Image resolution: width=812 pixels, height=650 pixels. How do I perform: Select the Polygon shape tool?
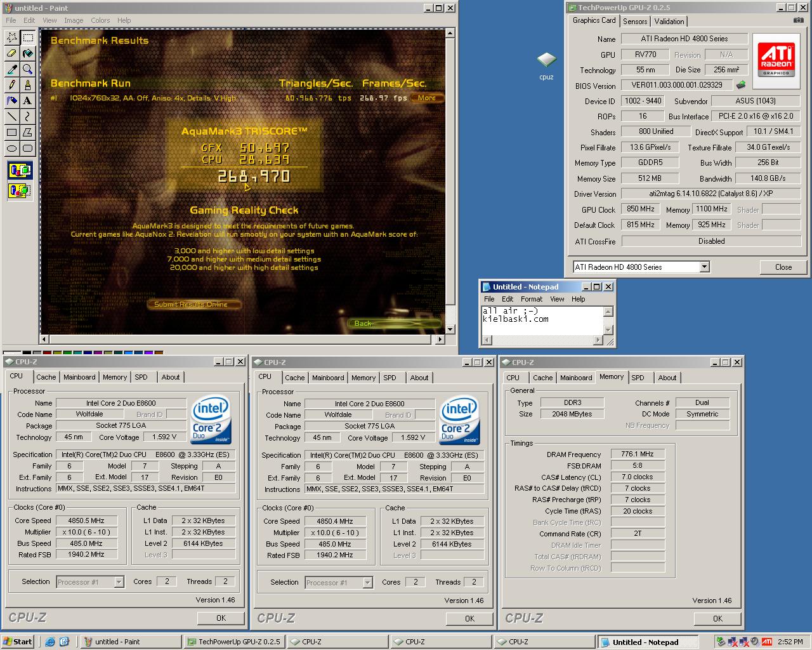pyautogui.click(x=28, y=132)
